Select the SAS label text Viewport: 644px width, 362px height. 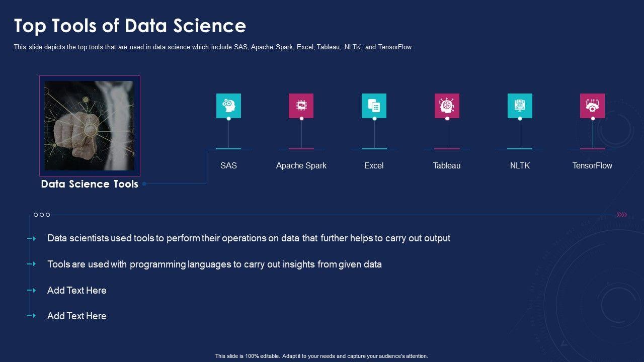click(x=228, y=165)
